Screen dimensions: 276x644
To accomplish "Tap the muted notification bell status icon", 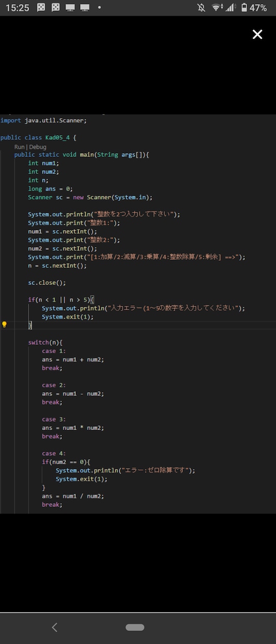I will point(201,8).
